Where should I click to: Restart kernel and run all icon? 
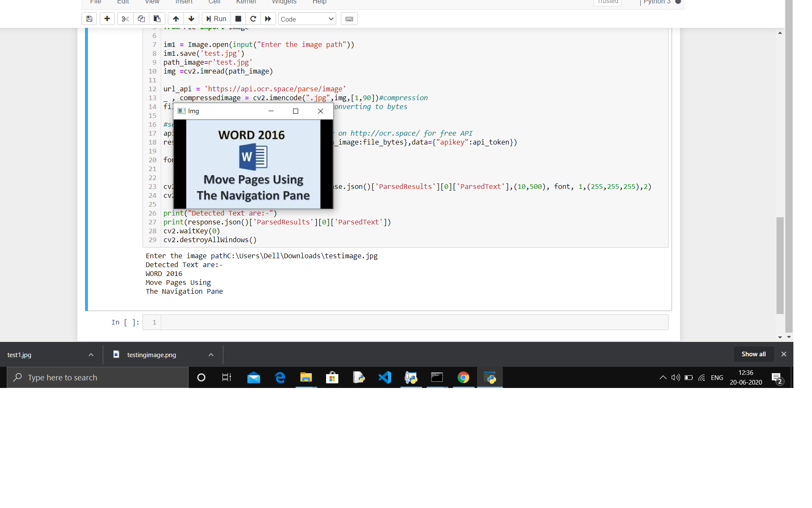tap(268, 19)
